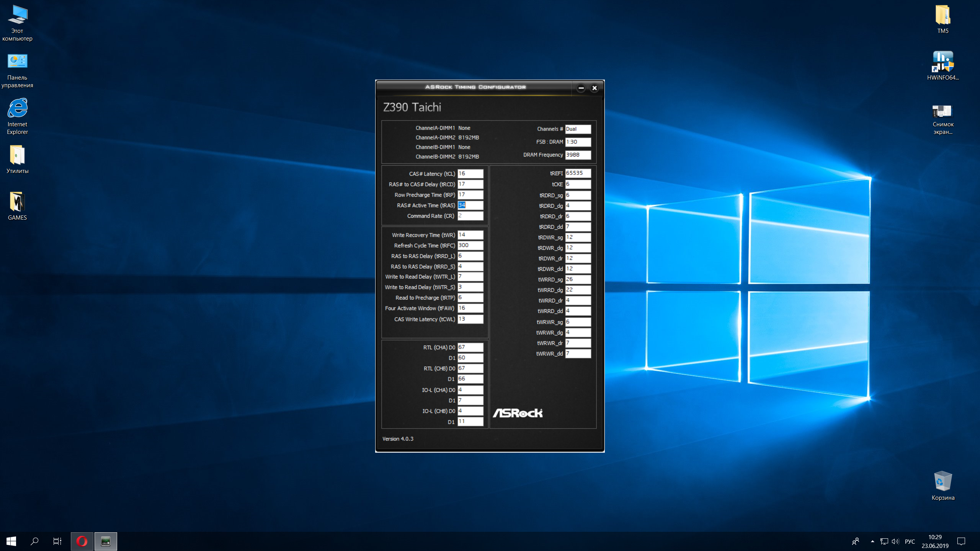Click the volume speaker tray icon
This screenshot has height=551, width=980.
[x=895, y=541]
